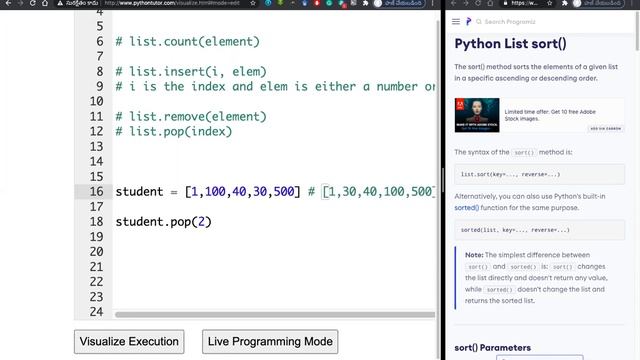Click the '# [1,30,40,100,500' trailing comment
Image resolution: width=640 pixels, height=360 pixels.
coord(371,191)
